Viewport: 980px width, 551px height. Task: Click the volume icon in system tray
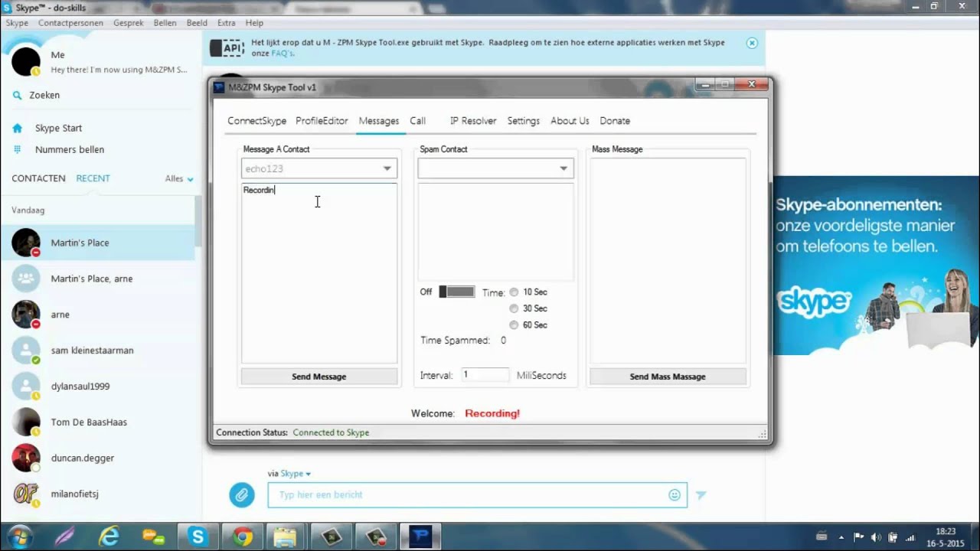point(875,537)
